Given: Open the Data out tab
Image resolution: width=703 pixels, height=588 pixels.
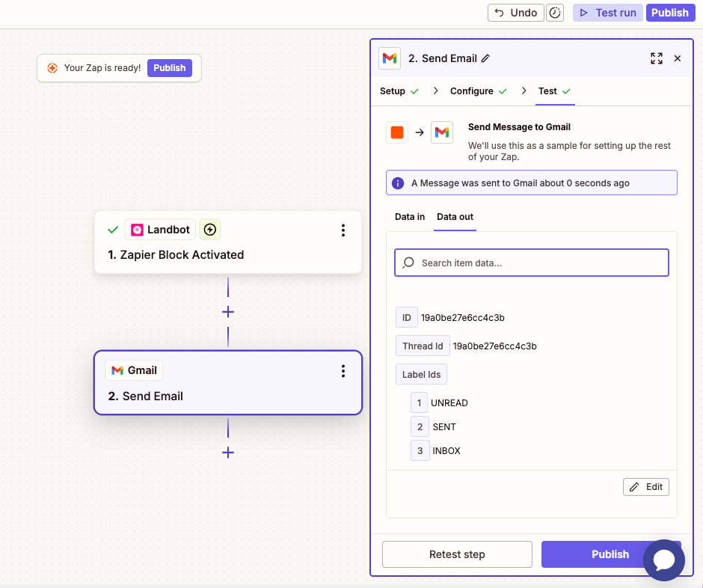Looking at the screenshot, I should (455, 217).
